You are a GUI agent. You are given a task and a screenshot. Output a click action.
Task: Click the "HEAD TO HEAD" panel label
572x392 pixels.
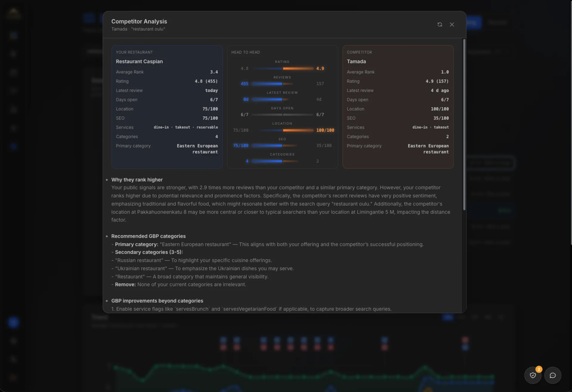(x=245, y=52)
